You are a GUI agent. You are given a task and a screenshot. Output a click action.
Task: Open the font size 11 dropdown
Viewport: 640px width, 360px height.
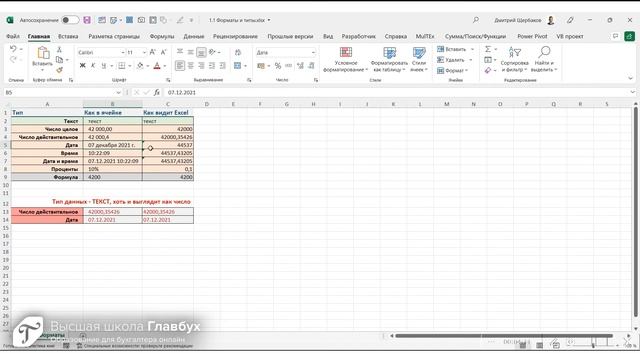click(144, 53)
